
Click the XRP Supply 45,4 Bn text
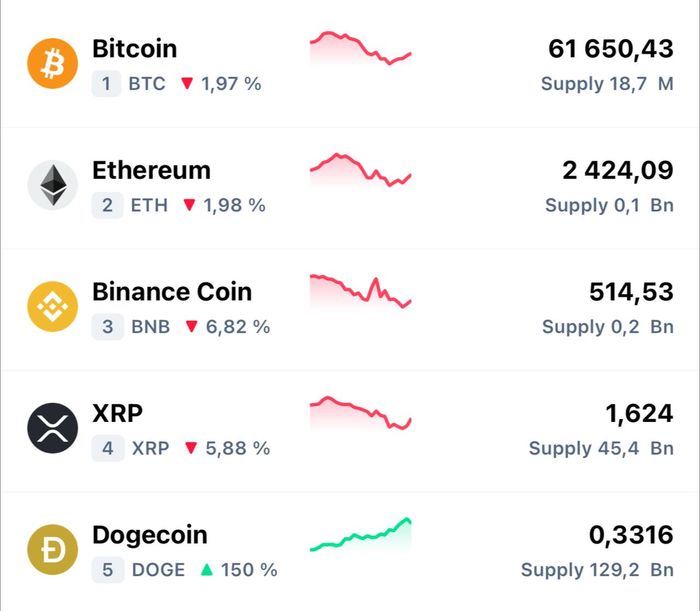coord(601,448)
